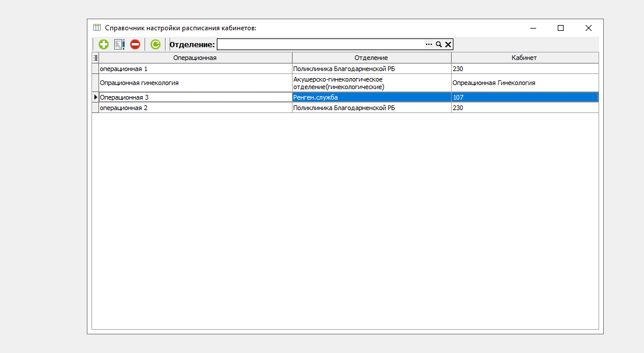This screenshot has width=644, height=353.
Task: Click the green add record icon
Action: (104, 44)
